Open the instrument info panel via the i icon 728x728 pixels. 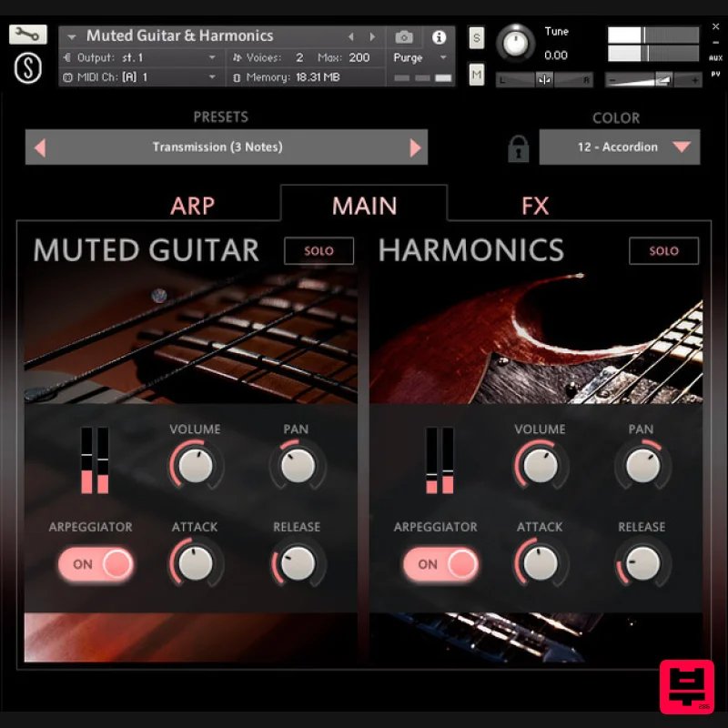point(438,36)
